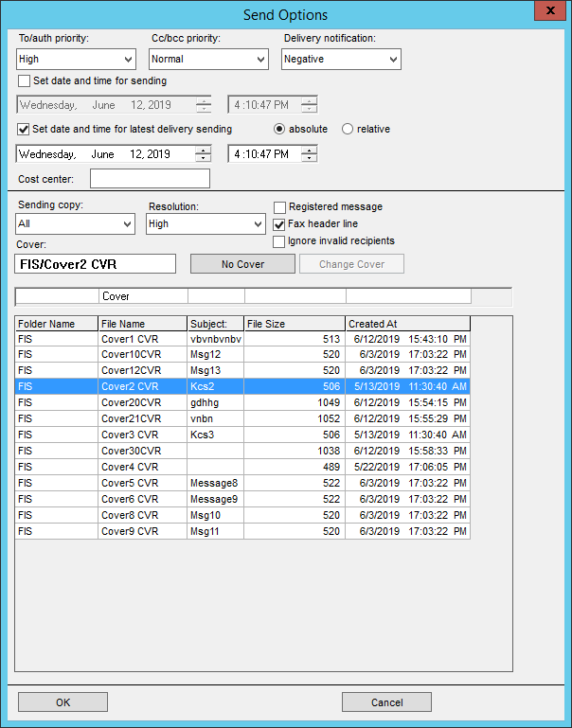
Task: Expand the Cc/bcc priority dropdown
Action: (x=207, y=59)
